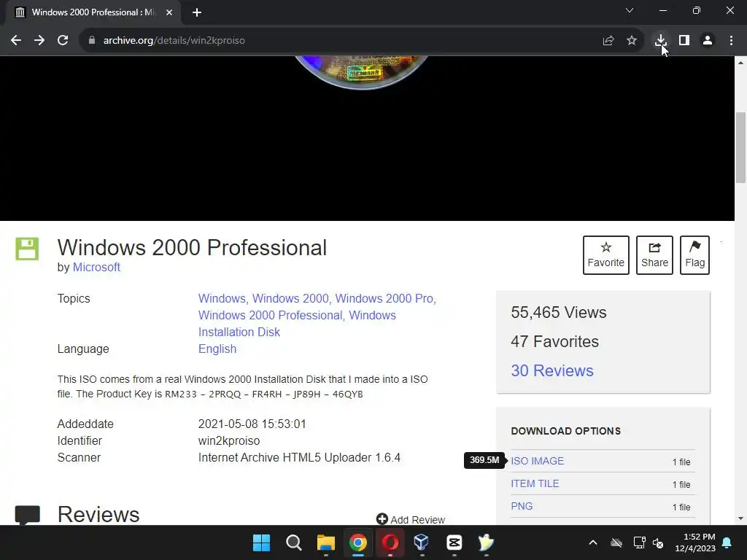View site information via lock icon
Viewport: 747px width, 560px height.
pyautogui.click(x=92, y=41)
